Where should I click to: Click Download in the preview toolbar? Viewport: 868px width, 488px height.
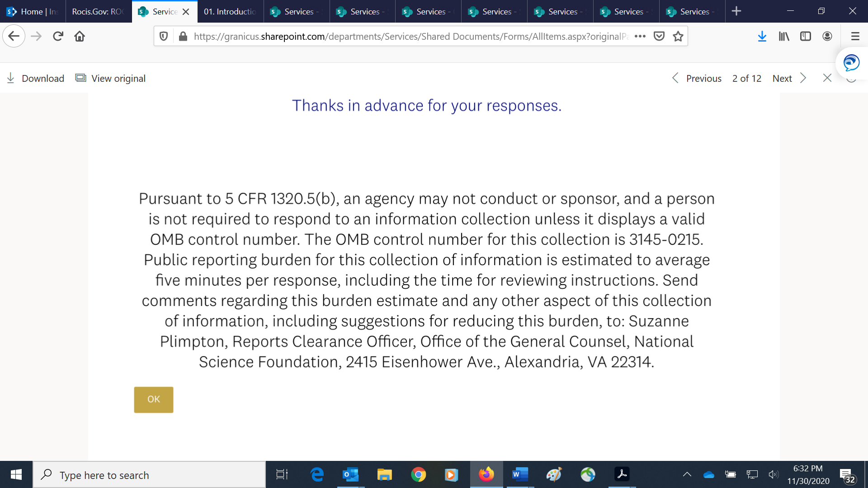click(36, 78)
